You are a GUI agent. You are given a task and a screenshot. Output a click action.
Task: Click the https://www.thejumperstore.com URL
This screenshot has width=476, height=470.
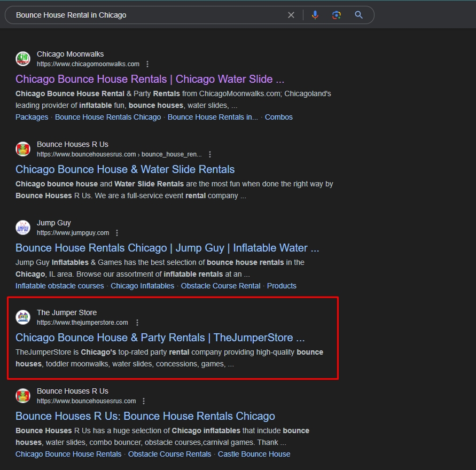(x=82, y=323)
